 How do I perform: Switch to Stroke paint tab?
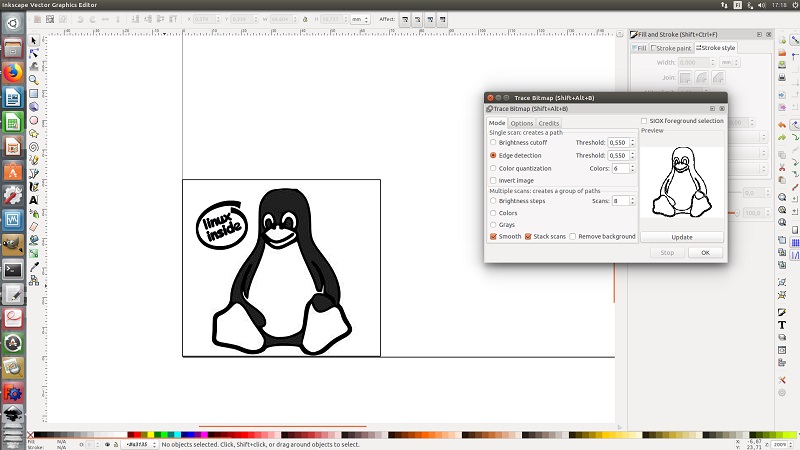point(671,48)
